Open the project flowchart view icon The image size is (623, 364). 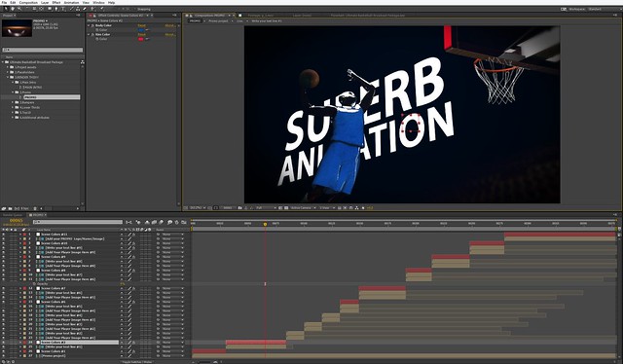point(82,62)
